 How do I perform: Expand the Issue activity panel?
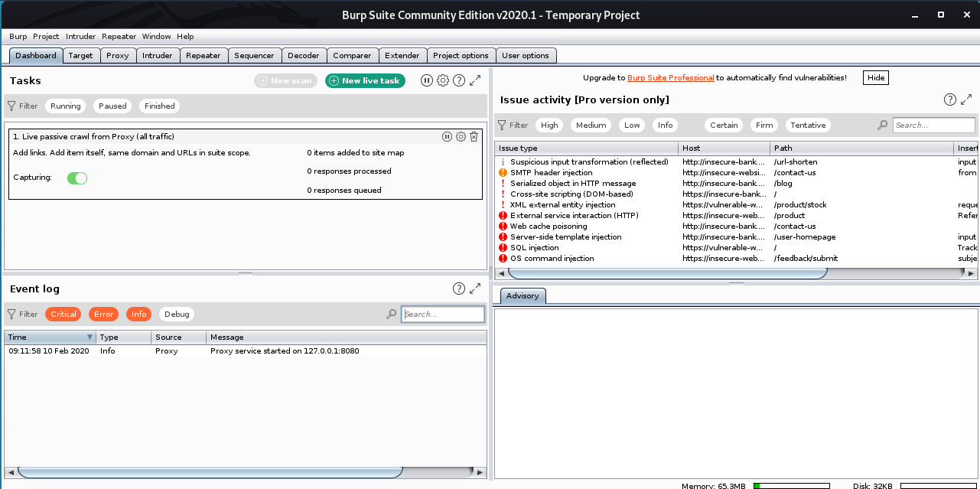click(967, 99)
